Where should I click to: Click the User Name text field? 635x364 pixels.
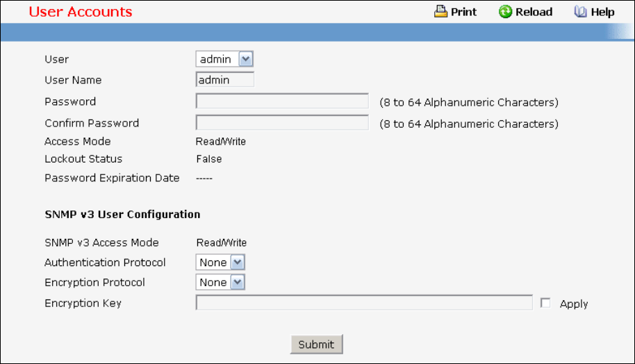point(225,80)
